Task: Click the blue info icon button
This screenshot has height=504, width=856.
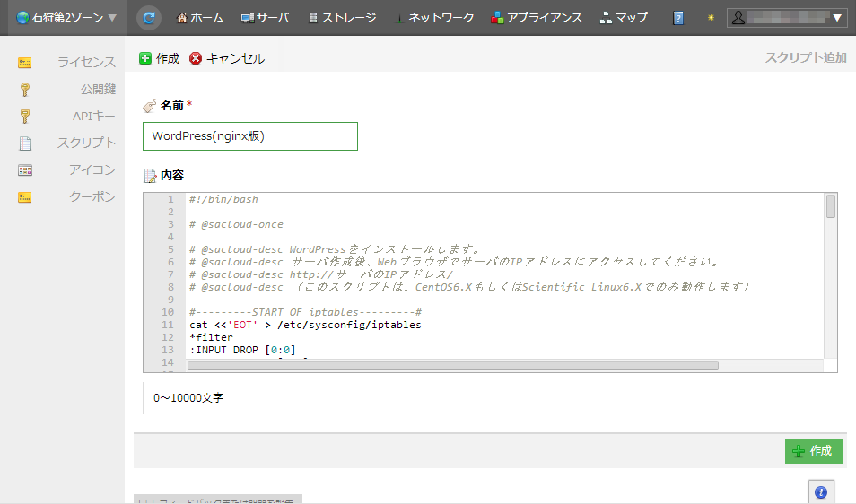Action: click(820, 492)
